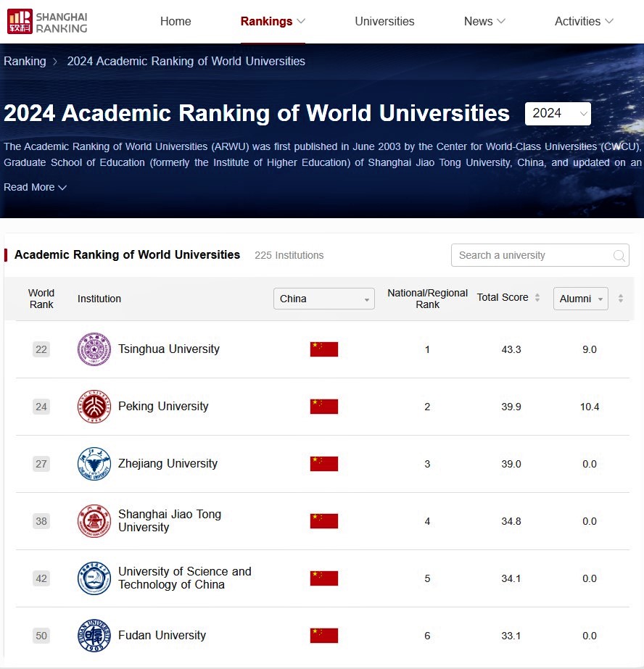The width and height of the screenshot is (644, 669).
Task: Click the Shanghai Jiao Tong University emblem
Action: 94,521
